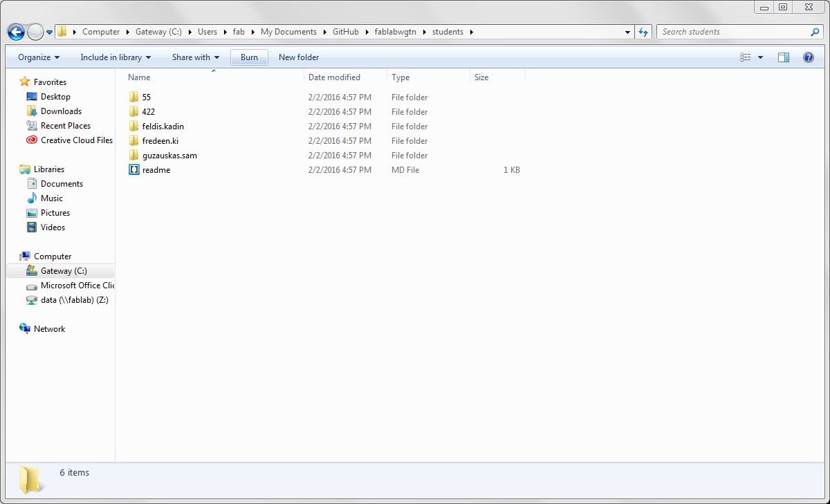Screen dimensions: 830x504
Task: Select Computer in navigation pane
Action: (x=53, y=256)
